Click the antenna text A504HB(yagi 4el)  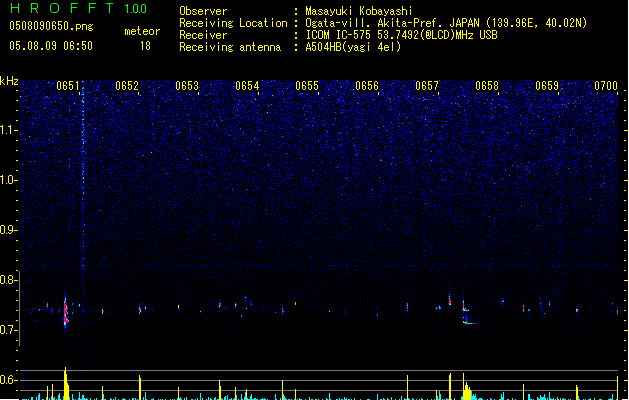353,47
